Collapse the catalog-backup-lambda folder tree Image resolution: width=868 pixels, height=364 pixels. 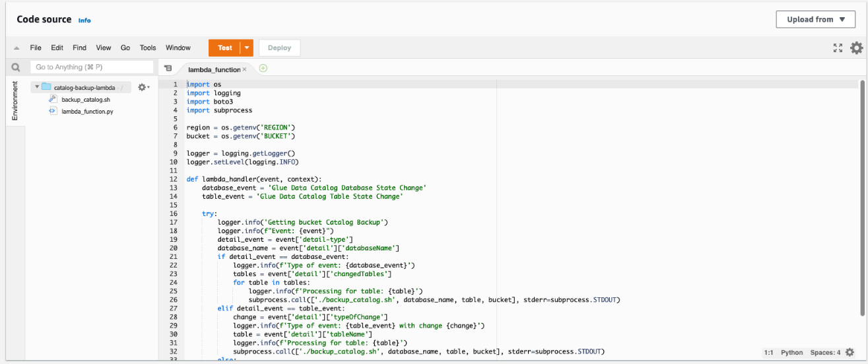coord(37,87)
